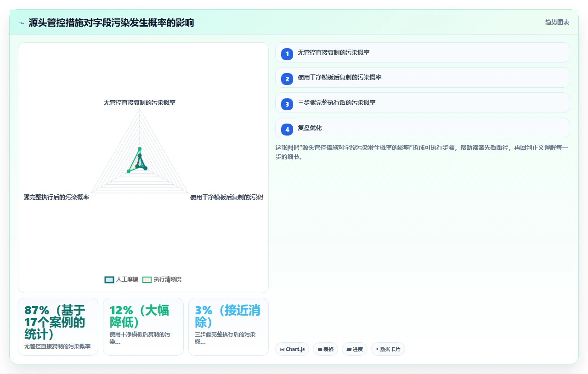Click the Chart.js tag
This screenshot has width=588, height=374.
tap(292, 349)
